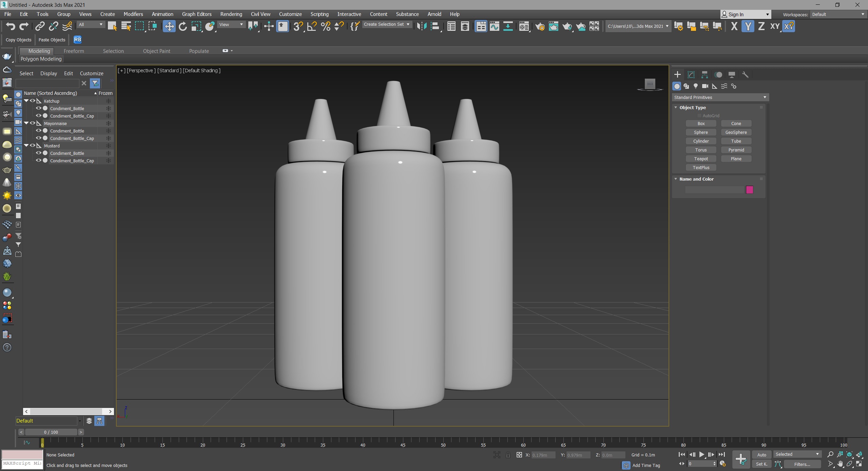The width and height of the screenshot is (868, 471).
Task: Select the Select and Move tool
Action: (x=169, y=26)
